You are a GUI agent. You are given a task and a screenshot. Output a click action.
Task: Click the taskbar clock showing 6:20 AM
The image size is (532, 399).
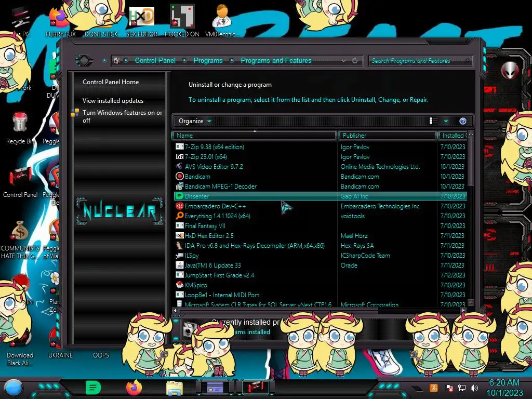[504, 388]
